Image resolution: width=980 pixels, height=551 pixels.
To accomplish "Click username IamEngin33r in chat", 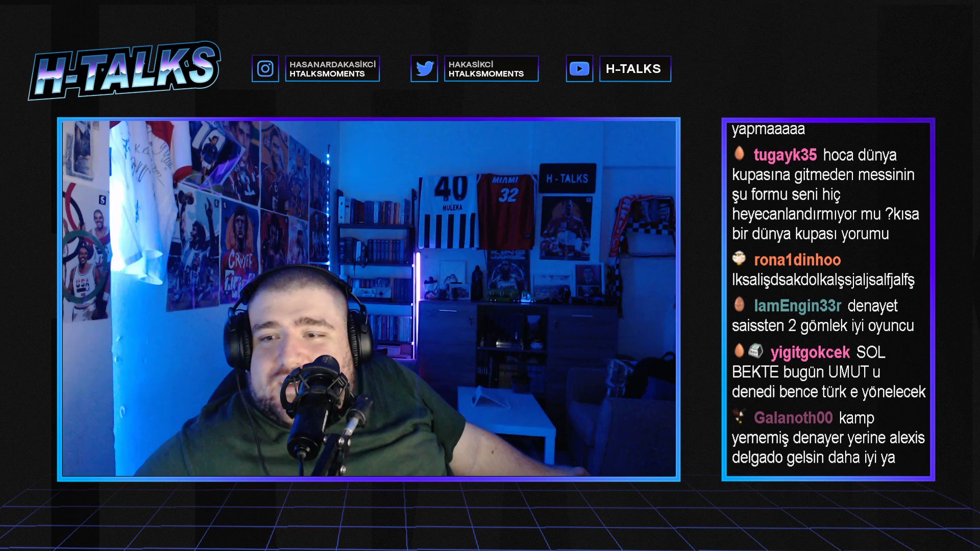I will (x=797, y=306).
